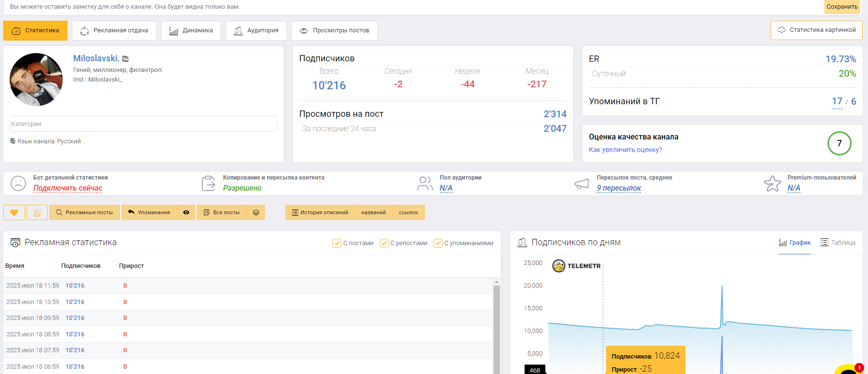Click the ad statistics table scrollbar up arrow
Screen dimensions: 868x374
(x=496, y=282)
